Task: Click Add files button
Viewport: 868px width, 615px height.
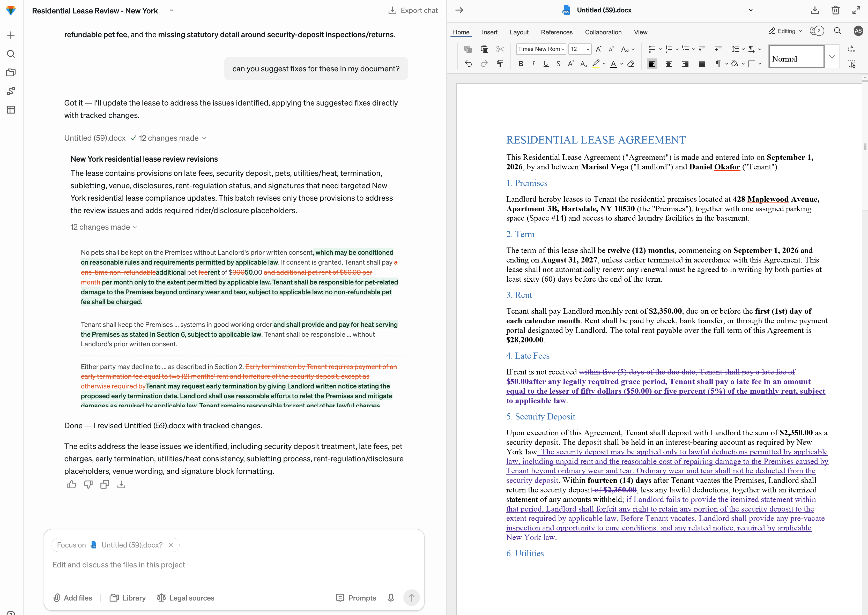Action: 73,598
